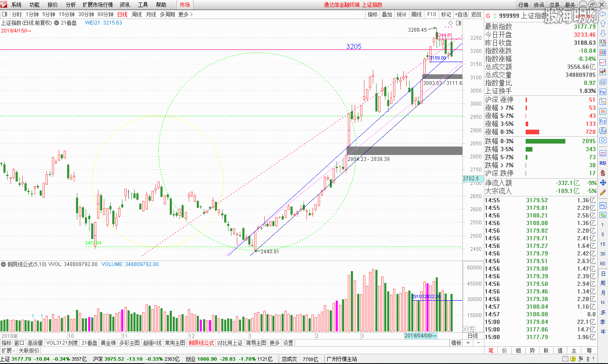This screenshot has width=608, height=364.
Task: Click the FS icon in right sidebar
Action: pyautogui.click(x=603, y=205)
